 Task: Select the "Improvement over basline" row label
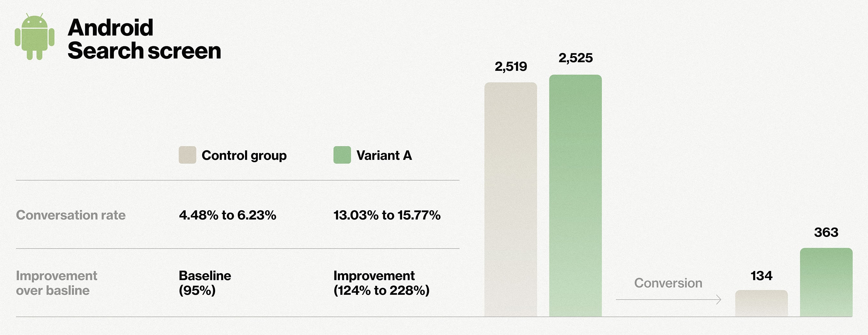click(x=56, y=283)
